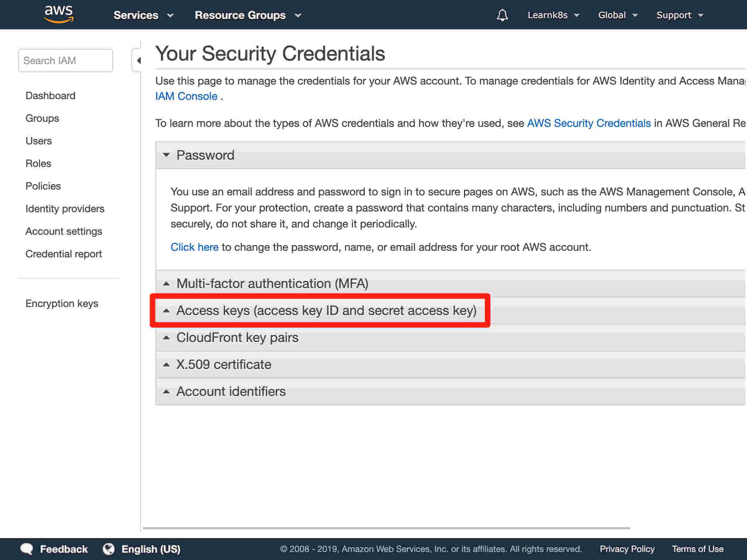Open the Global region dropdown
Screen dimensions: 747x560
[618, 15]
